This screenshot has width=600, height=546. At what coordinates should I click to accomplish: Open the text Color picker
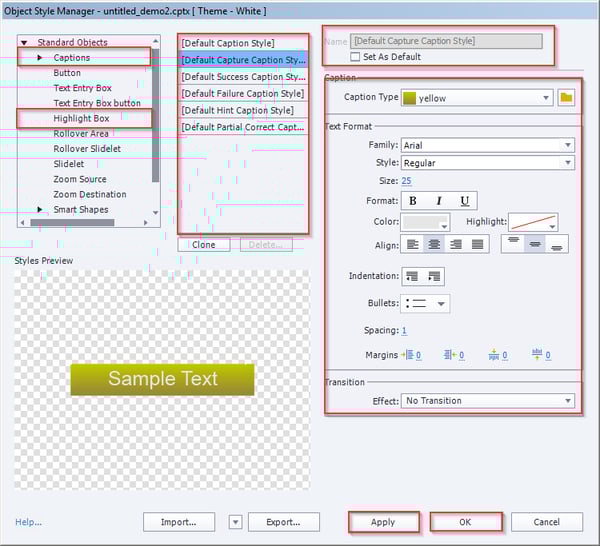tap(425, 222)
